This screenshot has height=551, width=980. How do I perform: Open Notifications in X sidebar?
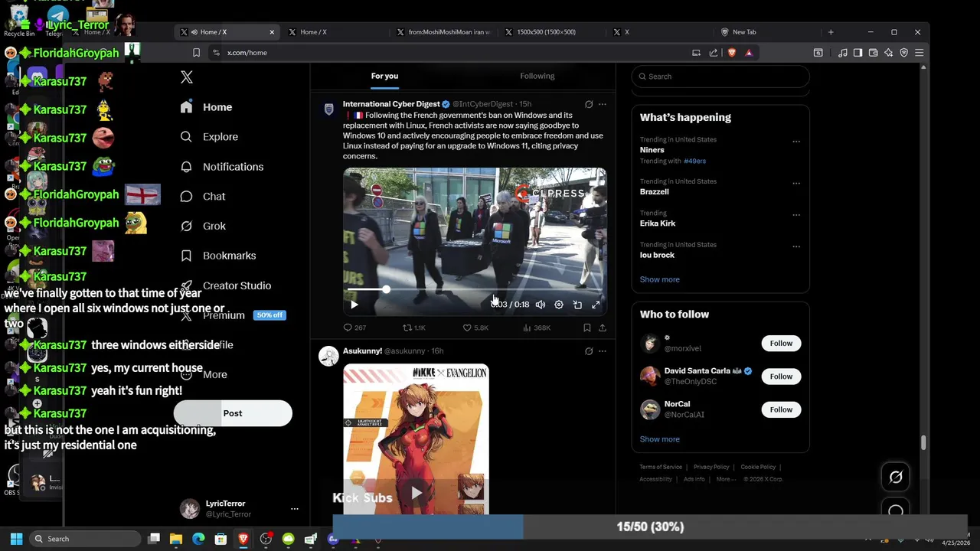point(222,167)
